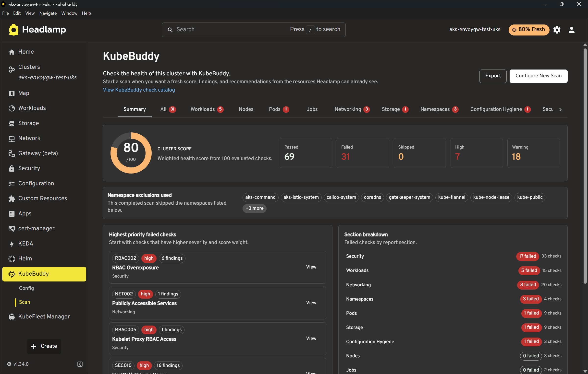Click the gatekeeper-system namespace chip
The width and height of the screenshot is (588, 374).
pyautogui.click(x=409, y=197)
